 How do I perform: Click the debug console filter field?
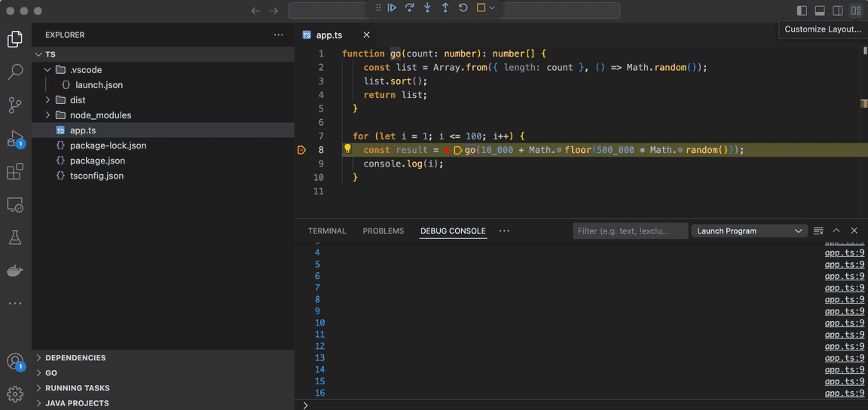[630, 231]
